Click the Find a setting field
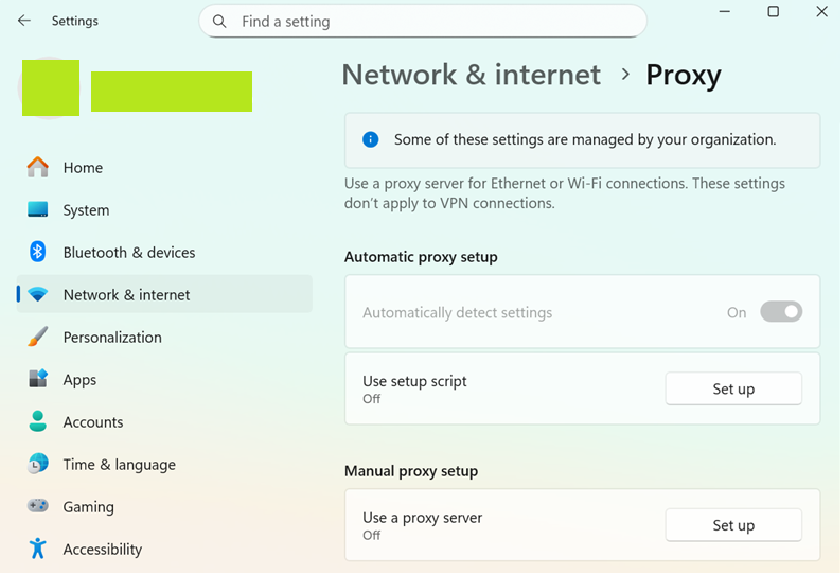Viewport: 840px width, 573px height. pos(430,21)
